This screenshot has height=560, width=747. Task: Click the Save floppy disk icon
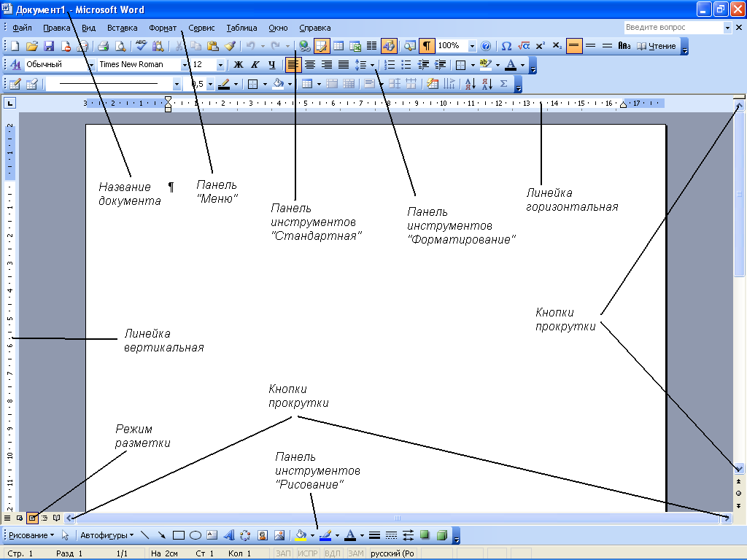point(49,46)
